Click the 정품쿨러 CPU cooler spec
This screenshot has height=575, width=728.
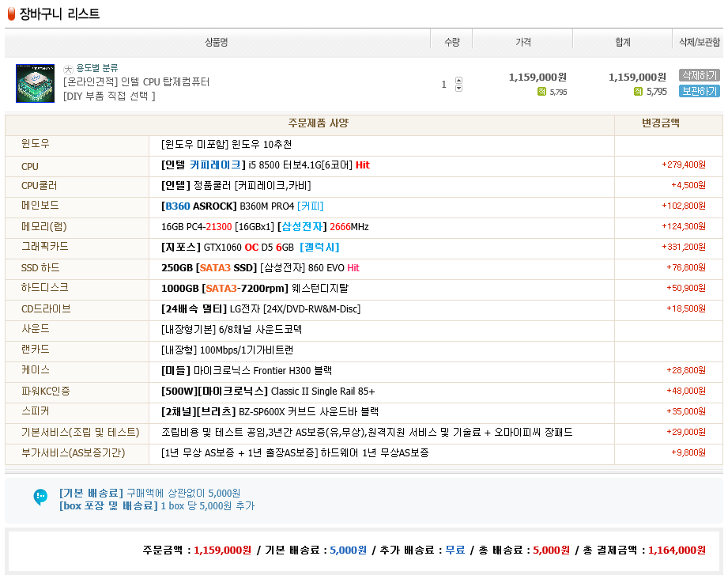(236, 185)
